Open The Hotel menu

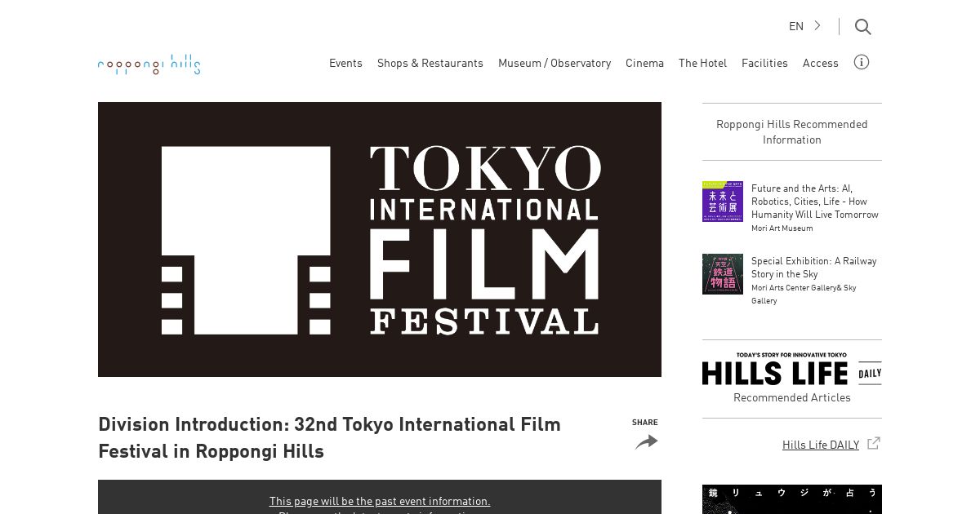tap(702, 63)
